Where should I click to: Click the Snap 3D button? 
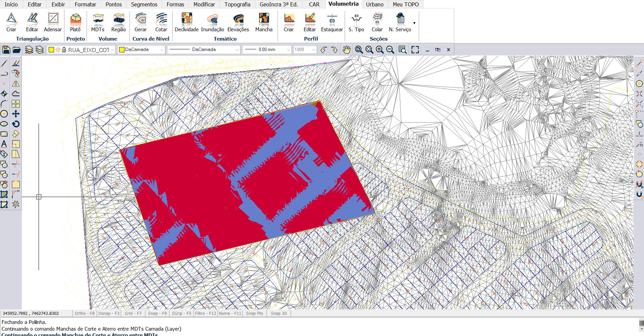coord(279,313)
